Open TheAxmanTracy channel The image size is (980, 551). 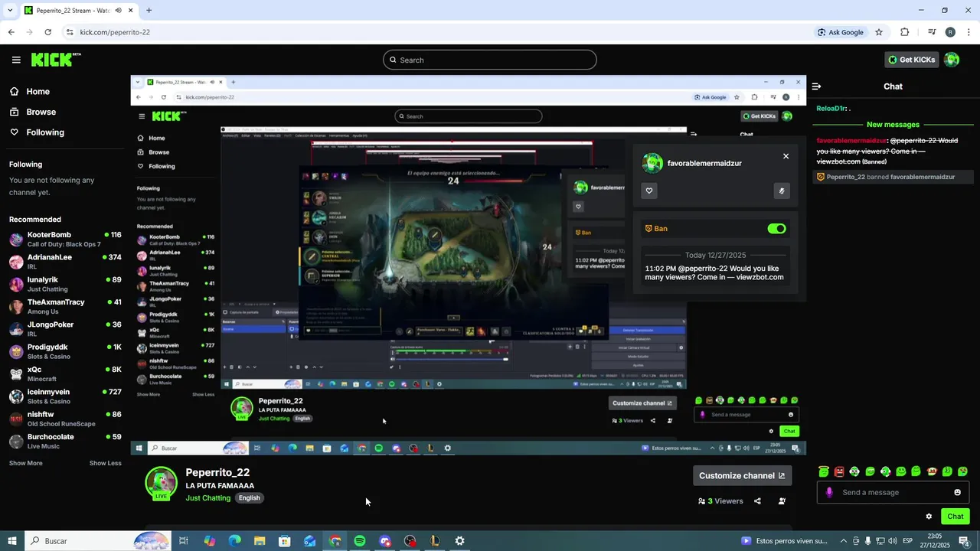point(64,306)
